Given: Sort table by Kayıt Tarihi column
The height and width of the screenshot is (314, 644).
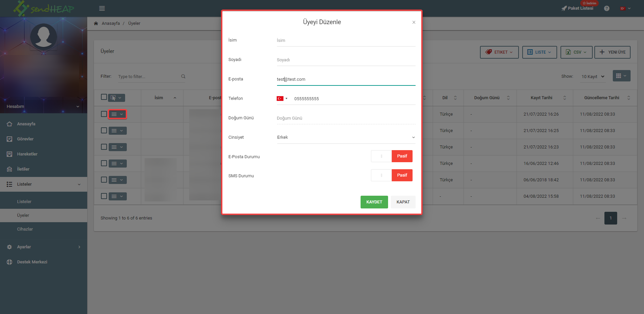Looking at the screenshot, I should (x=545, y=98).
